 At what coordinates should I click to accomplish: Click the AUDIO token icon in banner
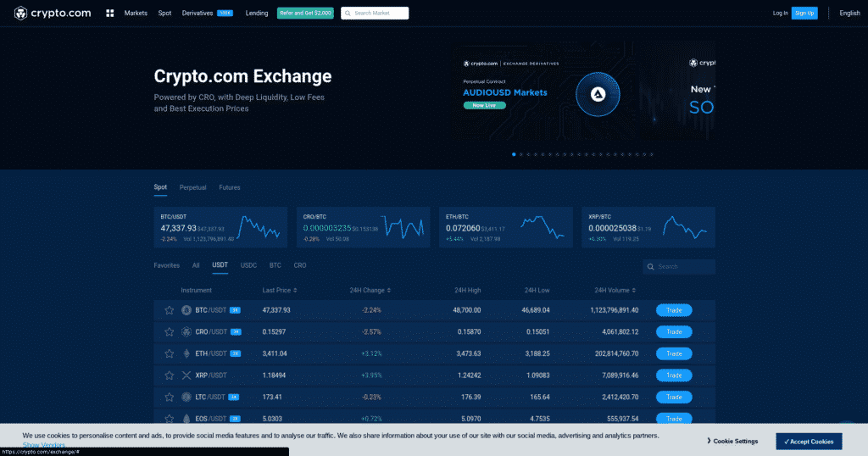tap(598, 95)
